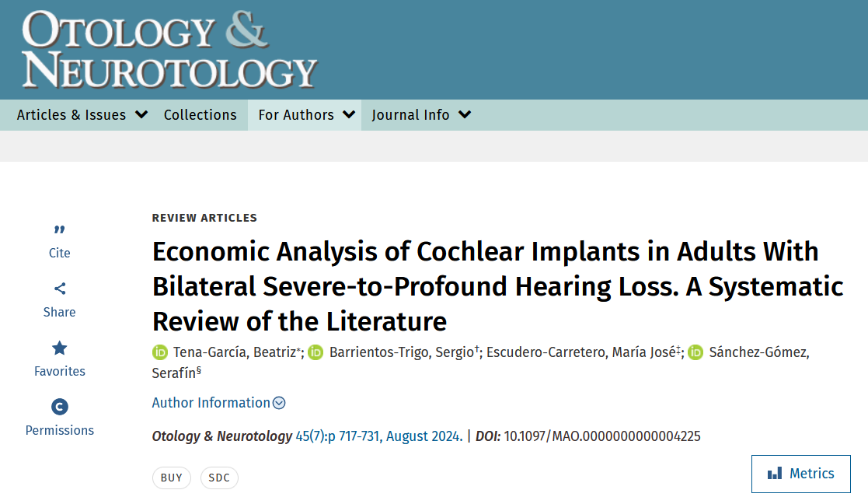Click the Share icon
This screenshot has width=868, height=504.
tap(60, 289)
